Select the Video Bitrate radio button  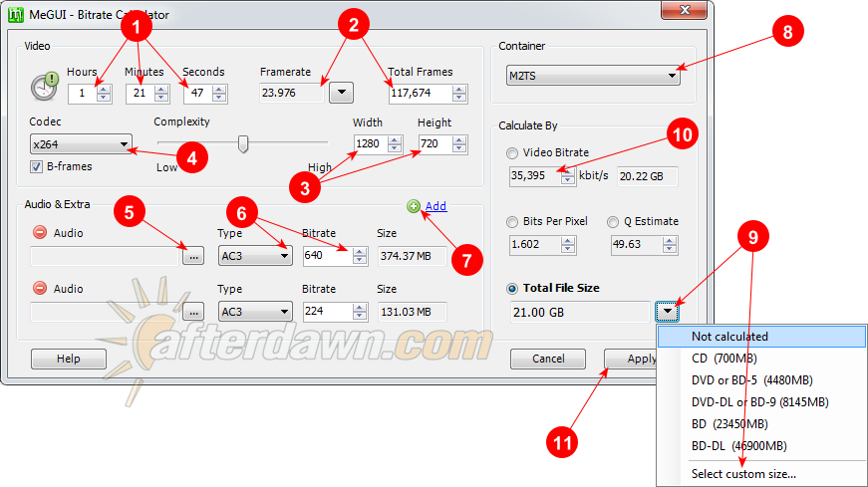pyautogui.click(x=512, y=152)
